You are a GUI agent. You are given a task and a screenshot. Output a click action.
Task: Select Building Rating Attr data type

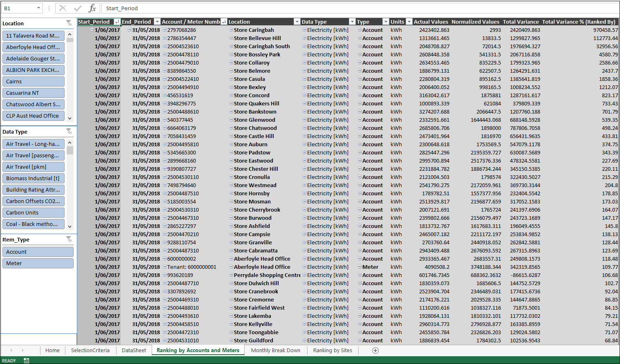click(34, 190)
